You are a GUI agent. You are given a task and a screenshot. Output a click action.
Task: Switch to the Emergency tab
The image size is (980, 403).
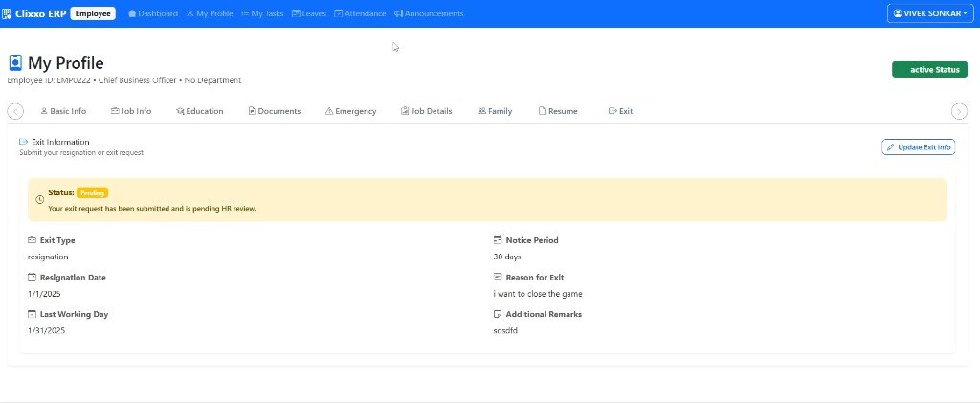[x=350, y=111]
